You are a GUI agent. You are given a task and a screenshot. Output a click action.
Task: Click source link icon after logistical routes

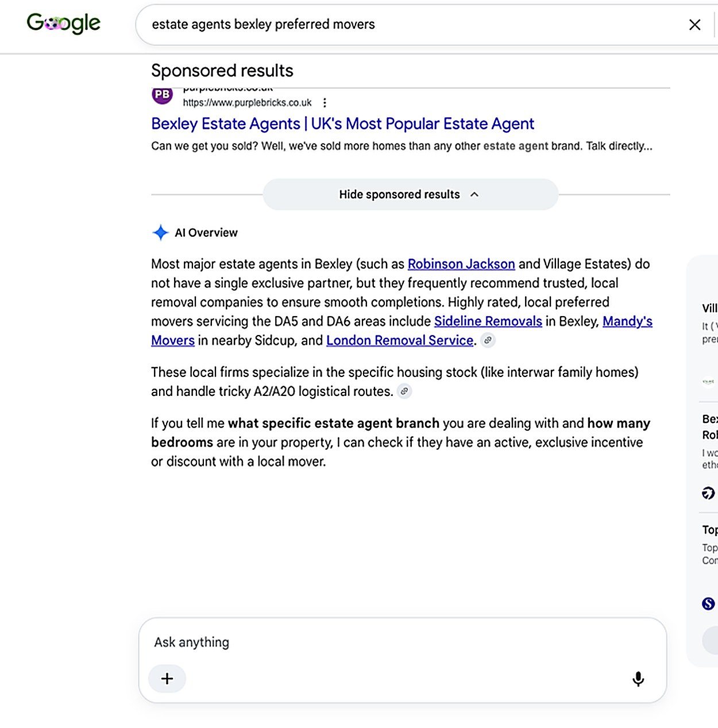(x=404, y=391)
